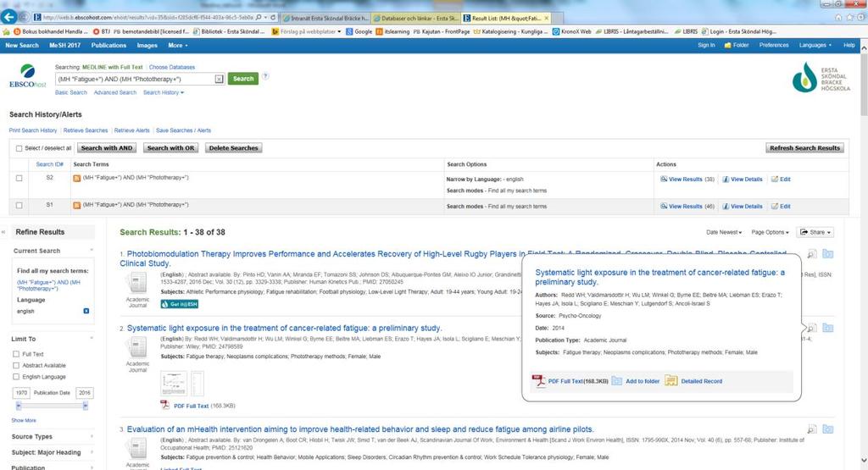Click the green Search button
This screenshot has width=868, height=470.
click(243, 79)
